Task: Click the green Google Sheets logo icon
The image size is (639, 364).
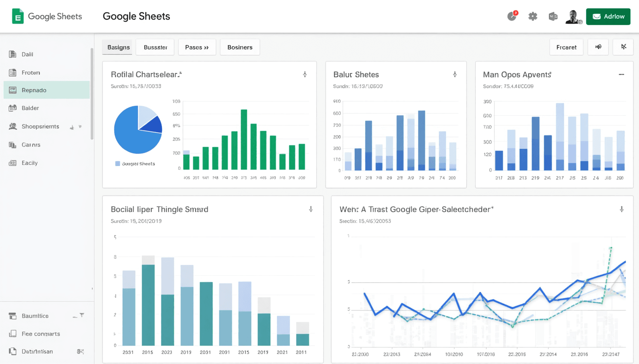Action: tap(18, 16)
